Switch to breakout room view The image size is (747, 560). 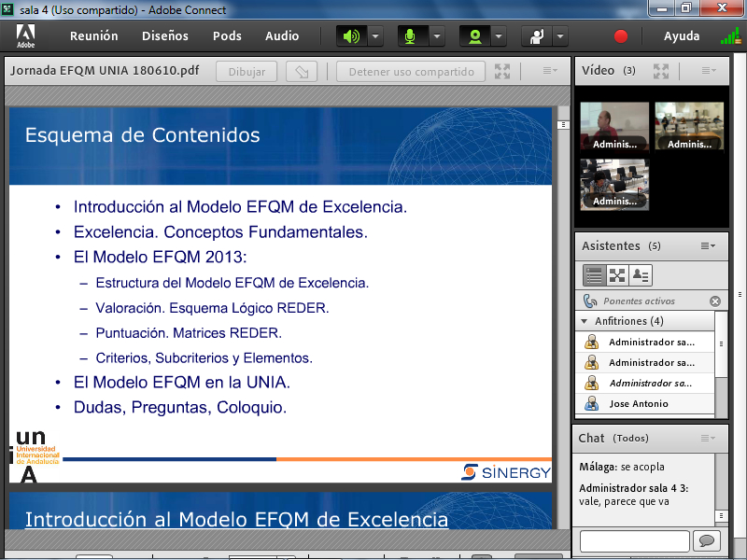617,275
